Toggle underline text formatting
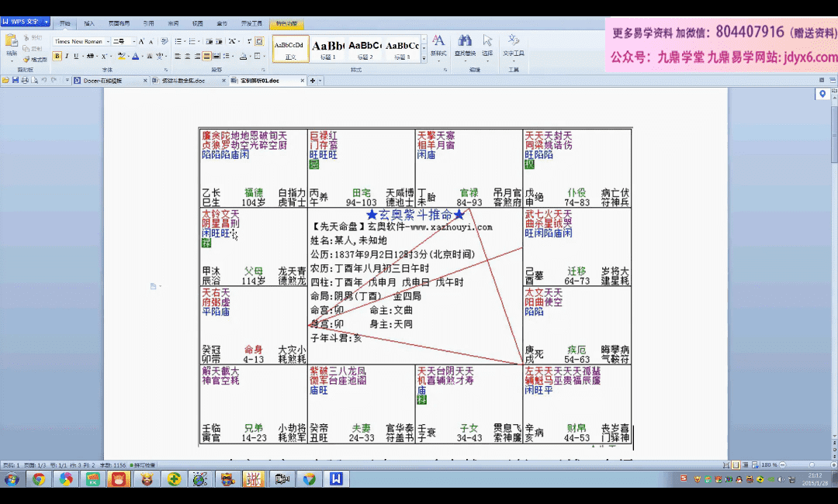Viewport: 838px width, 504px height. point(76,56)
